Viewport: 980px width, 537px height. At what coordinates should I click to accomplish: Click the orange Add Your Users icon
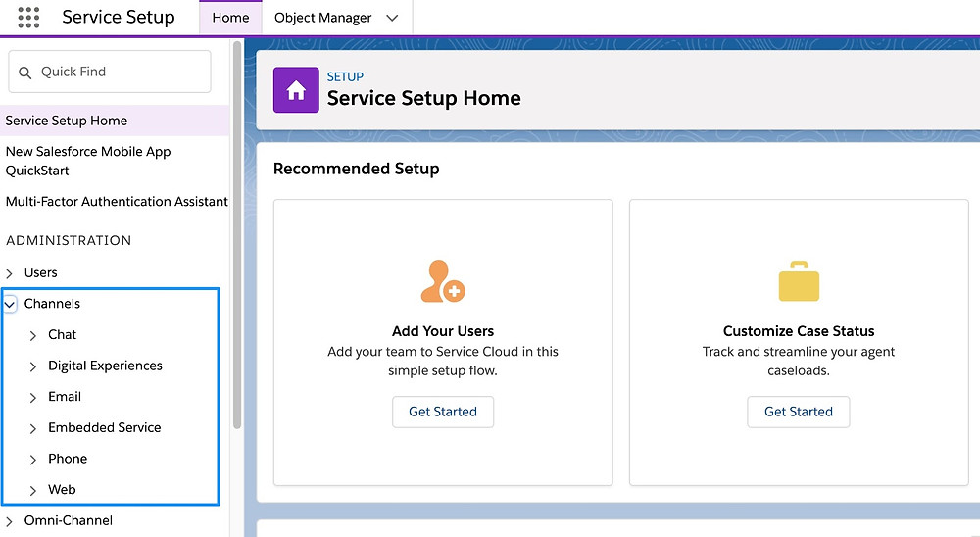point(443,281)
